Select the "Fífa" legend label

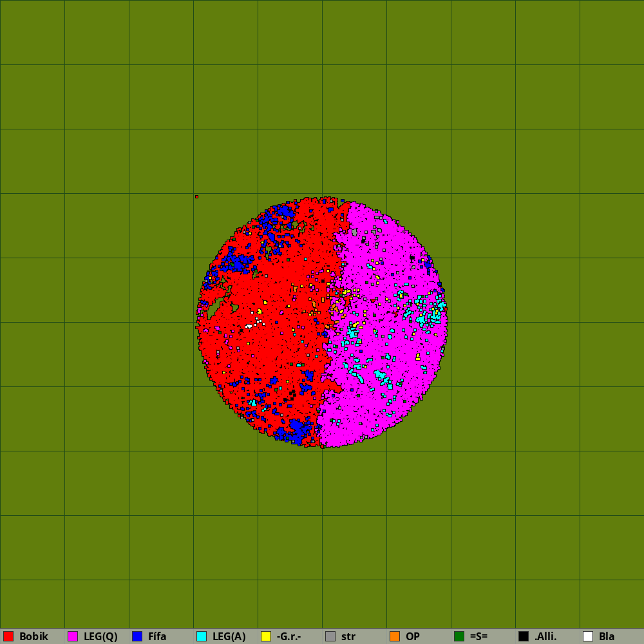click(157, 636)
